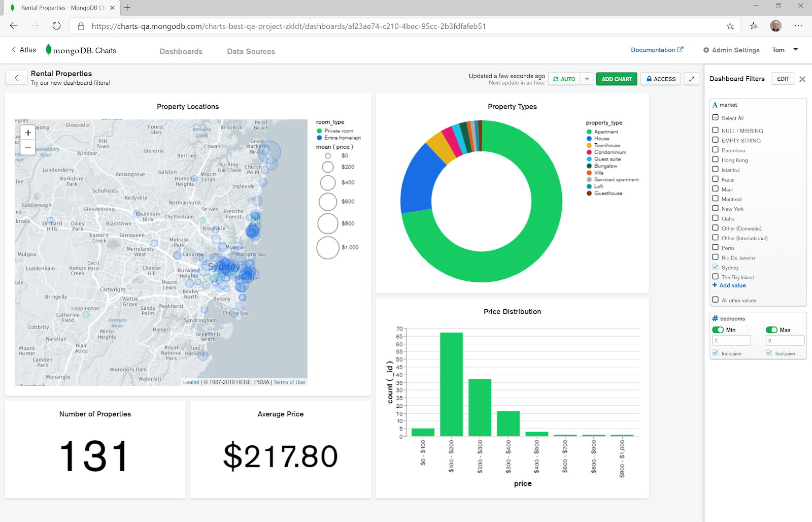Reload the page with the refresh icon
The width and height of the screenshot is (812, 522).
point(56,26)
